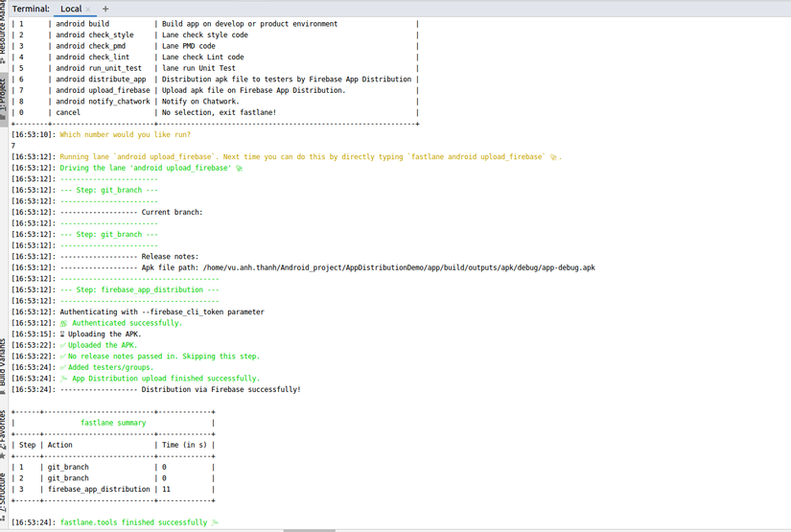791x532 pixels.
Task: Open the 2: Favorites side tab
Action: point(3,433)
